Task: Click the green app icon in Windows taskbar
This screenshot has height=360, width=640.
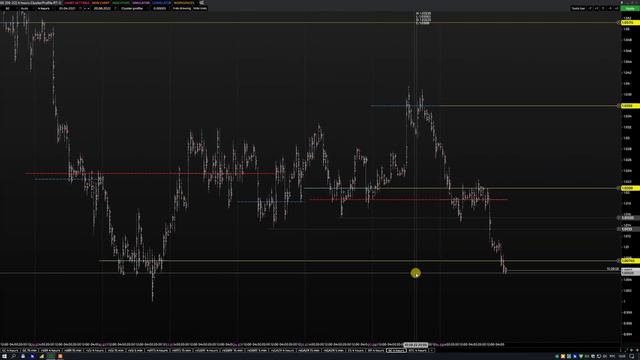Action: (51, 356)
